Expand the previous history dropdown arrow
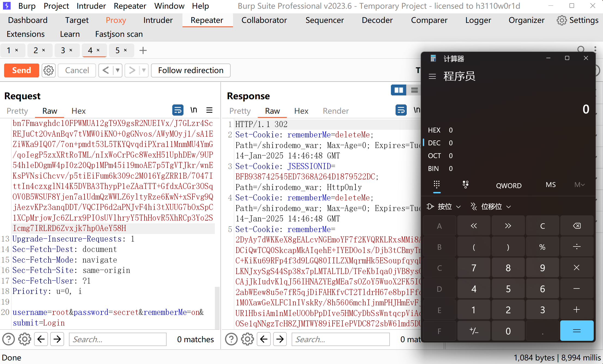 click(117, 70)
